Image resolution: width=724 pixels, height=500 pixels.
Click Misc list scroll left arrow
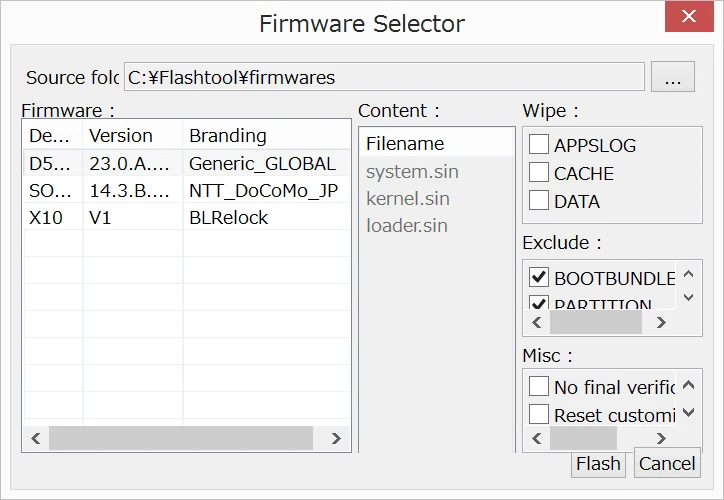coord(537,438)
